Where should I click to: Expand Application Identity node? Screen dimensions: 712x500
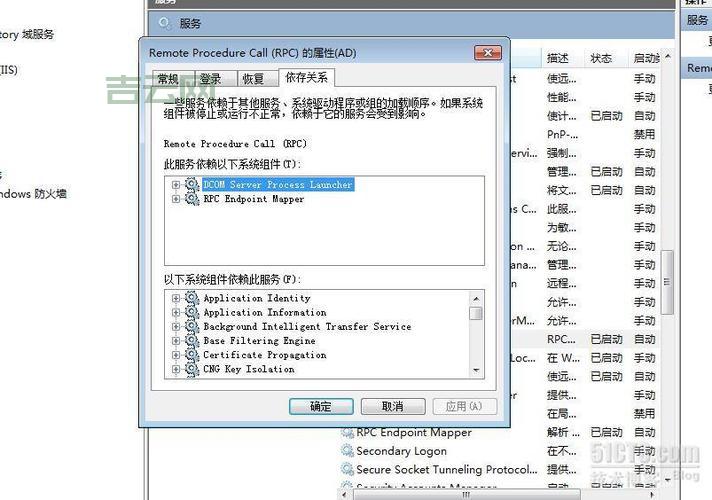click(x=176, y=298)
